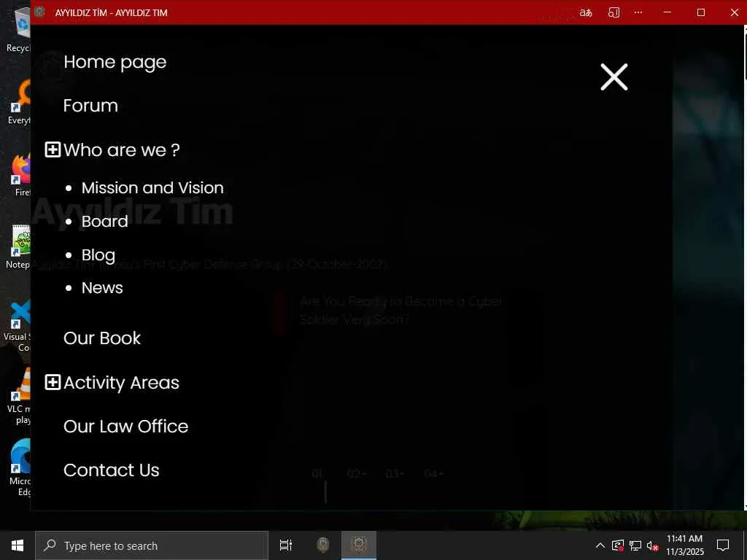Open the notification center icon
The width and height of the screenshot is (747, 560).
723,545
